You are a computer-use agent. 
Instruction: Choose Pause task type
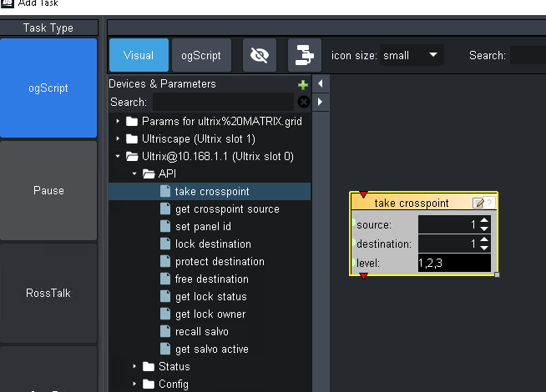[48, 190]
